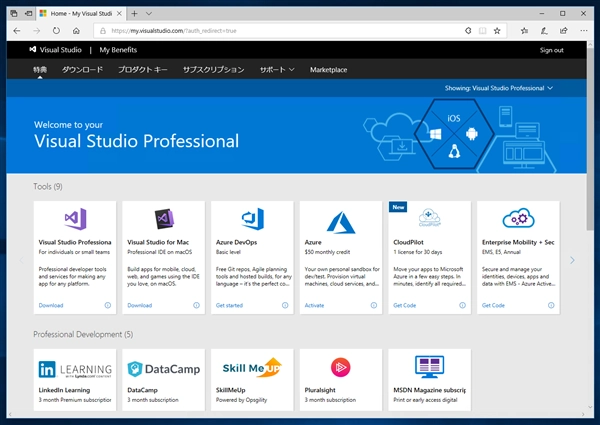Show info icon on Azure DevOps card

[285, 305]
